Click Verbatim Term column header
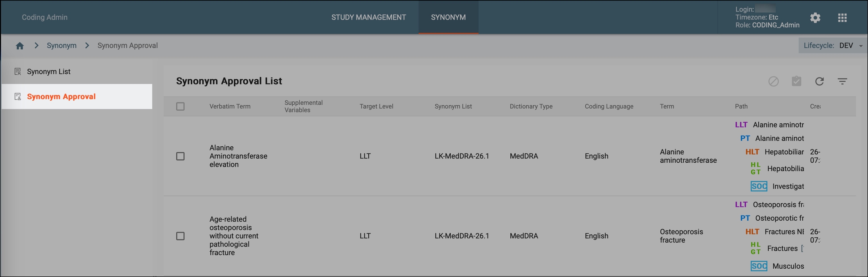This screenshot has width=868, height=277. pyautogui.click(x=230, y=106)
